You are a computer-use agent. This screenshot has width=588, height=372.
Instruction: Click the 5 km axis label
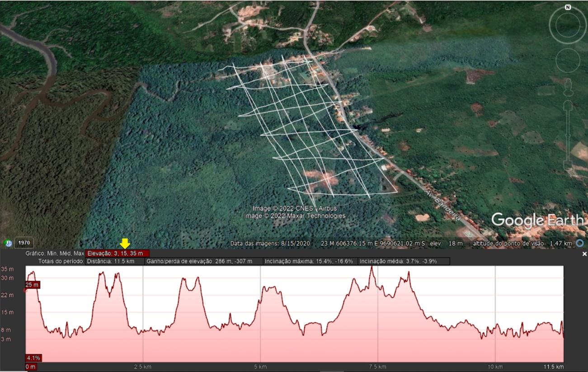point(260,367)
